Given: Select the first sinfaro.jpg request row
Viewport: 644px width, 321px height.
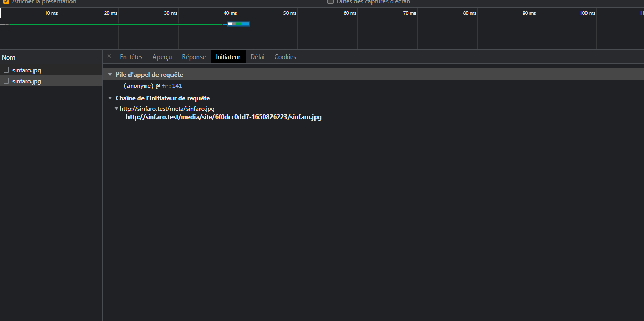Looking at the screenshot, I should coord(51,70).
